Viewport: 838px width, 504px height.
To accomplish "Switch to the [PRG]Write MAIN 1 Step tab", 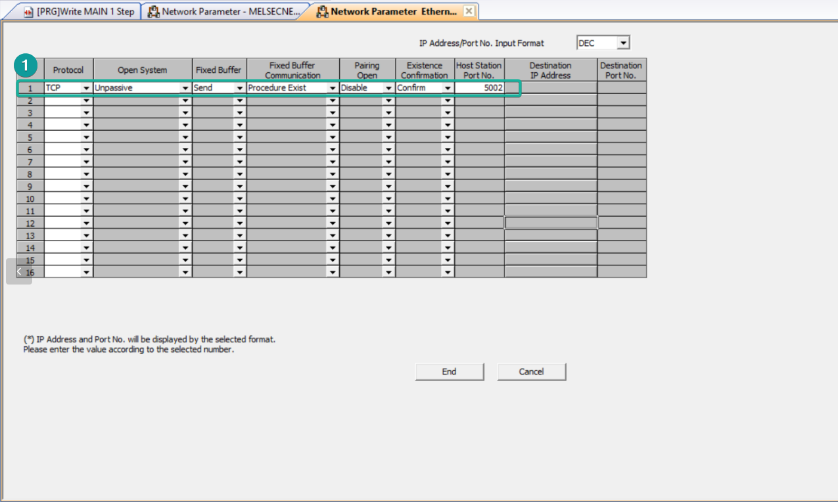I will click(79, 11).
